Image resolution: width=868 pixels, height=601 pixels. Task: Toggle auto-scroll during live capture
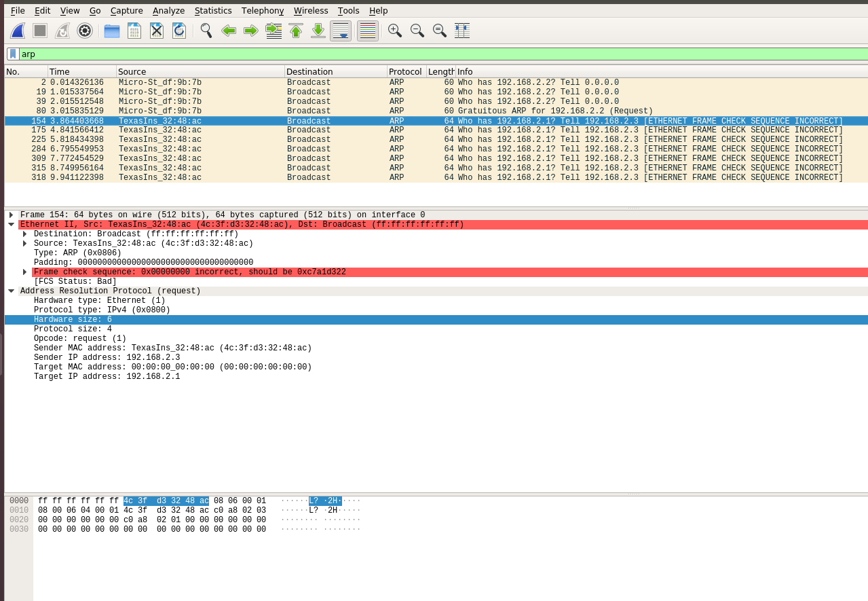coord(341,31)
